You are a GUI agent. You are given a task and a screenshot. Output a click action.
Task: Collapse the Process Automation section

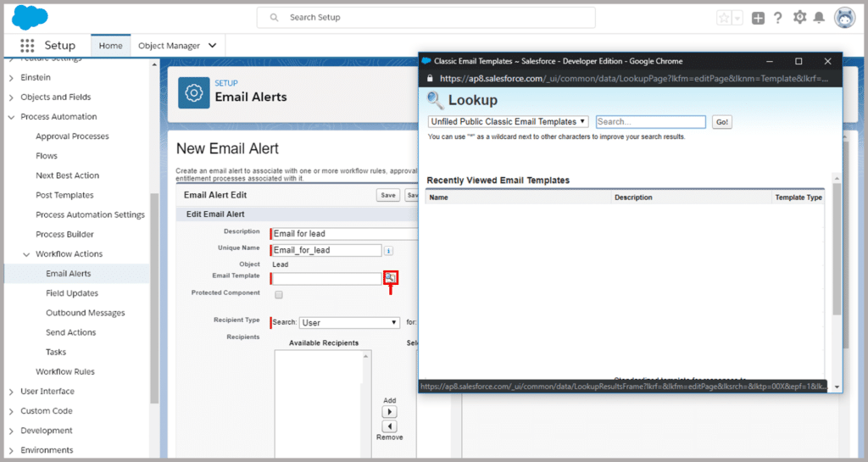tap(10, 117)
